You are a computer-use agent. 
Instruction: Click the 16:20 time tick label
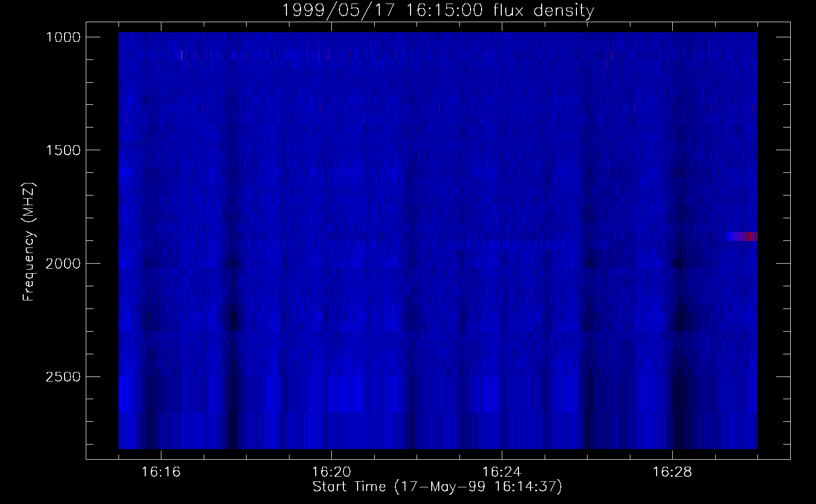331,472
